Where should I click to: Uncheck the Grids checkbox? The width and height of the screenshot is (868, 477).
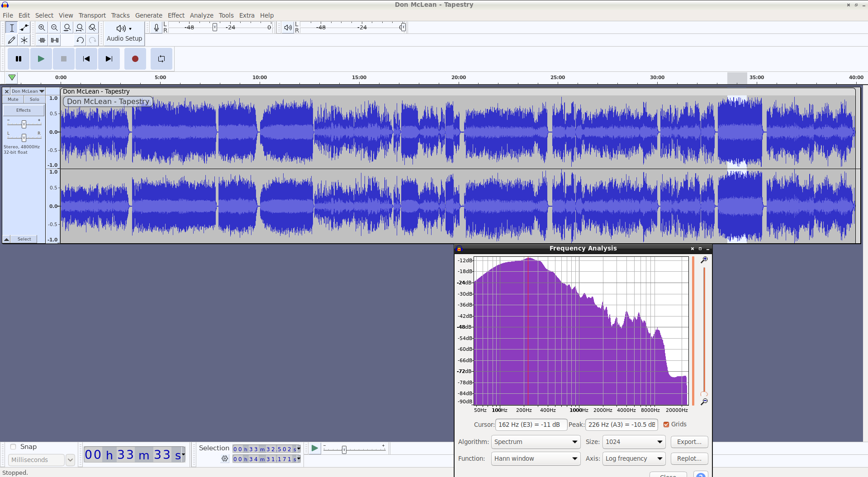pos(666,425)
